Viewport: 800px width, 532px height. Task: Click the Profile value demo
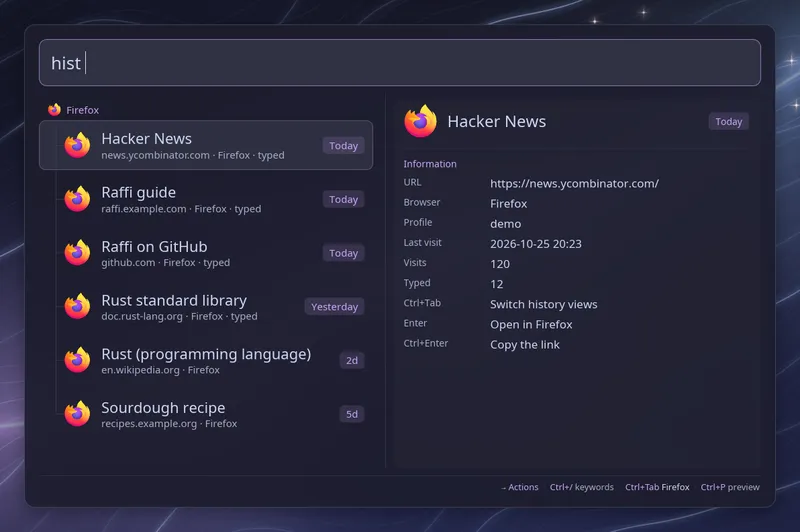pos(506,224)
